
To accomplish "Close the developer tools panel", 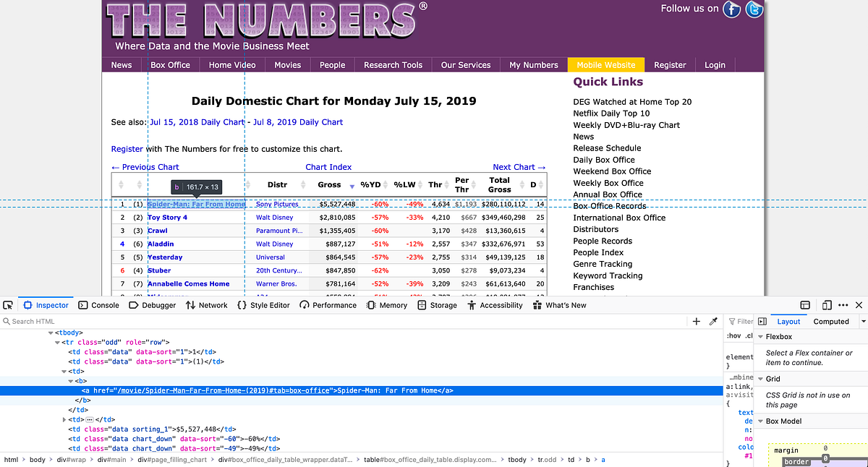I will point(859,305).
